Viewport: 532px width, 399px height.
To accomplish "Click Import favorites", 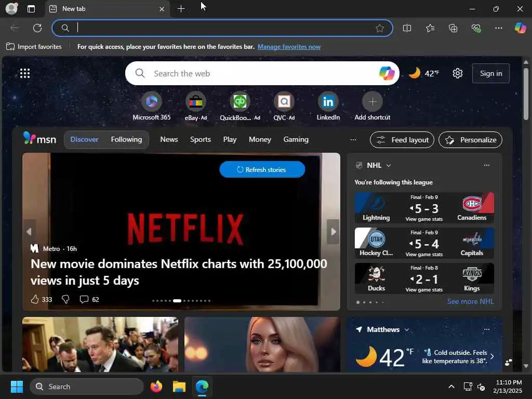I will pyautogui.click(x=34, y=47).
